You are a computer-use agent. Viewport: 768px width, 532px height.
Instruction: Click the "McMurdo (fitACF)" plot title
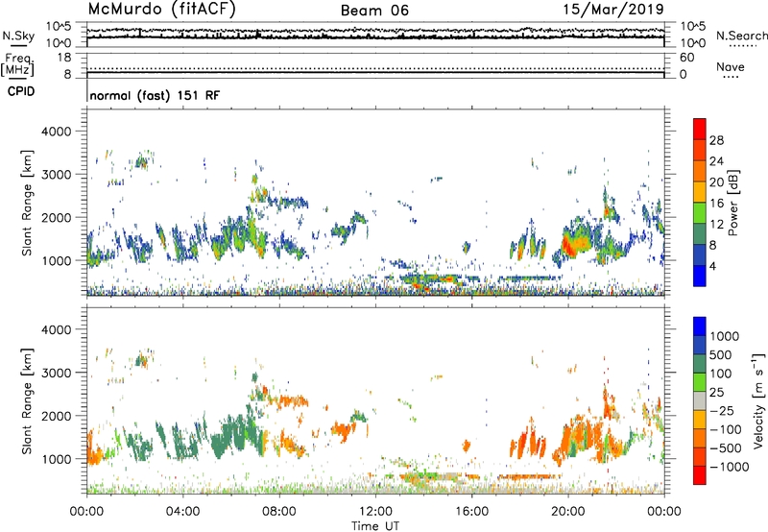point(161,10)
